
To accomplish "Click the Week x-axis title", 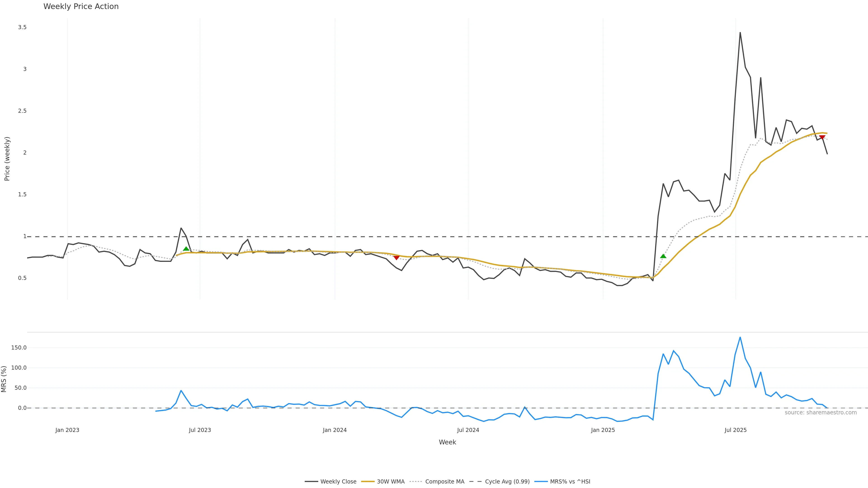I will (x=447, y=442).
